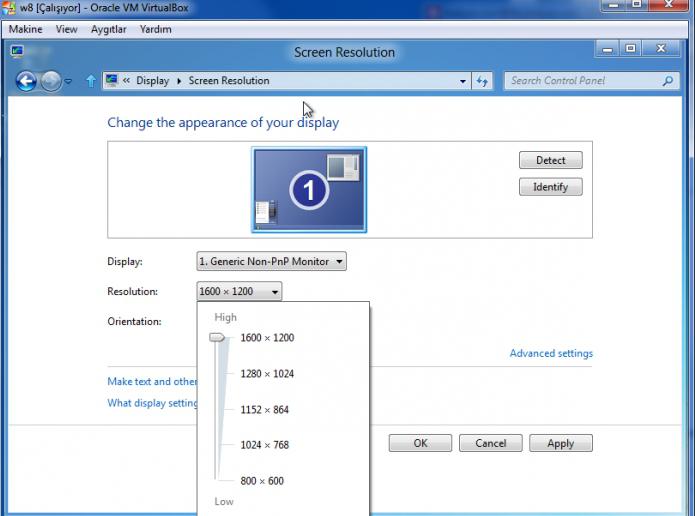The width and height of the screenshot is (695, 516).
Task: Click the VirtualBox title bar icon
Action: click(x=8, y=8)
